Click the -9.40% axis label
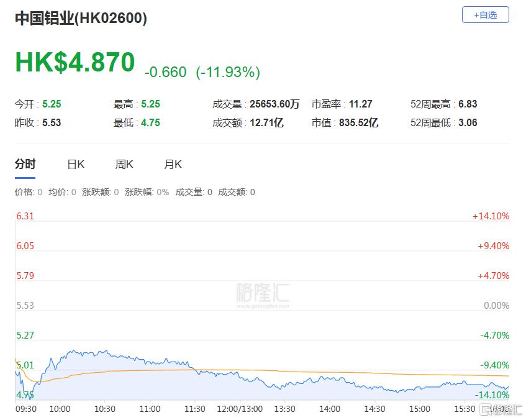Screen dimensions: 526x420 [x=494, y=365]
